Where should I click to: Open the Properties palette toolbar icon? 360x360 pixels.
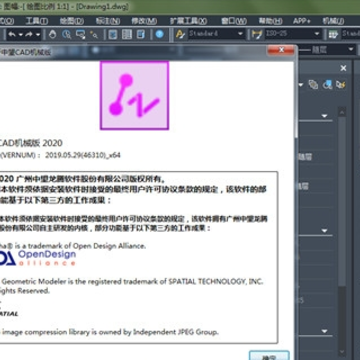coord(113,34)
